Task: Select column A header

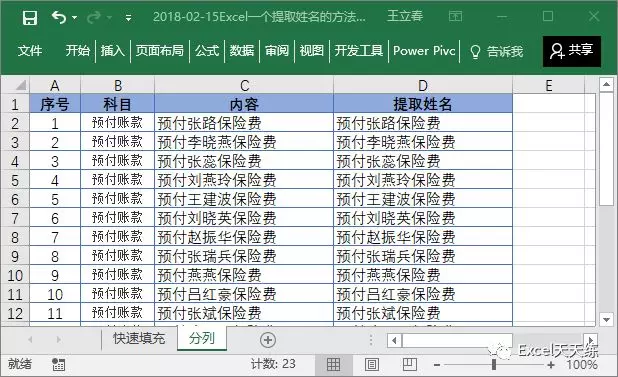Action: click(x=55, y=85)
